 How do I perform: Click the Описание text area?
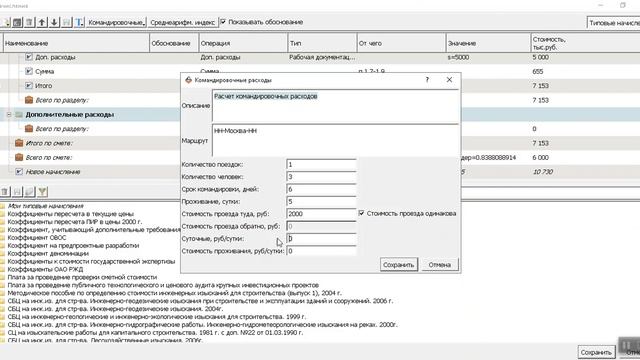tap(335, 106)
